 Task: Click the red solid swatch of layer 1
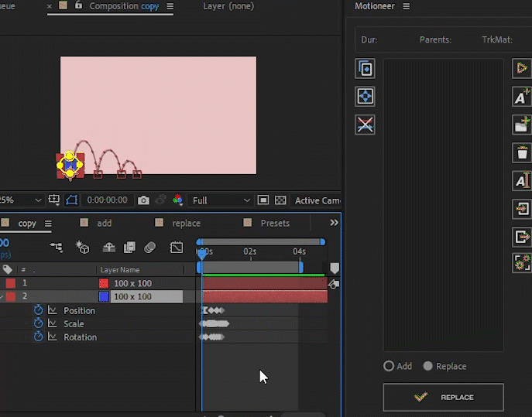point(104,283)
